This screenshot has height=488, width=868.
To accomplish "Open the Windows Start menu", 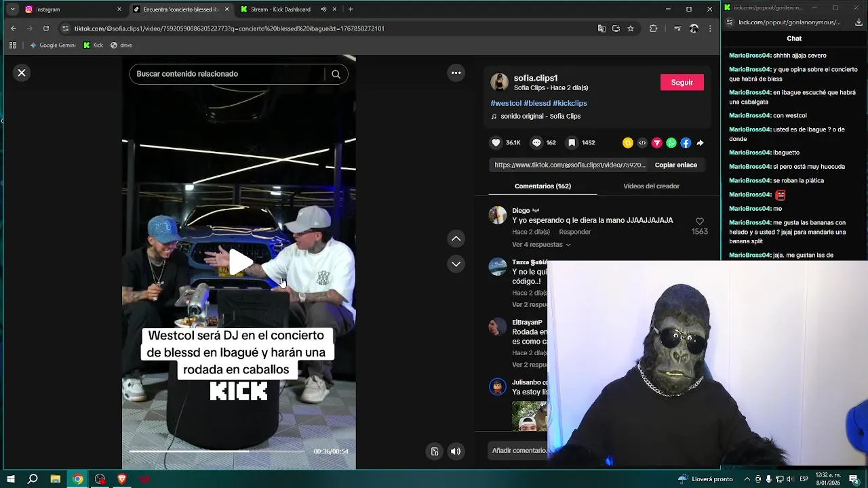I will click(11, 479).
